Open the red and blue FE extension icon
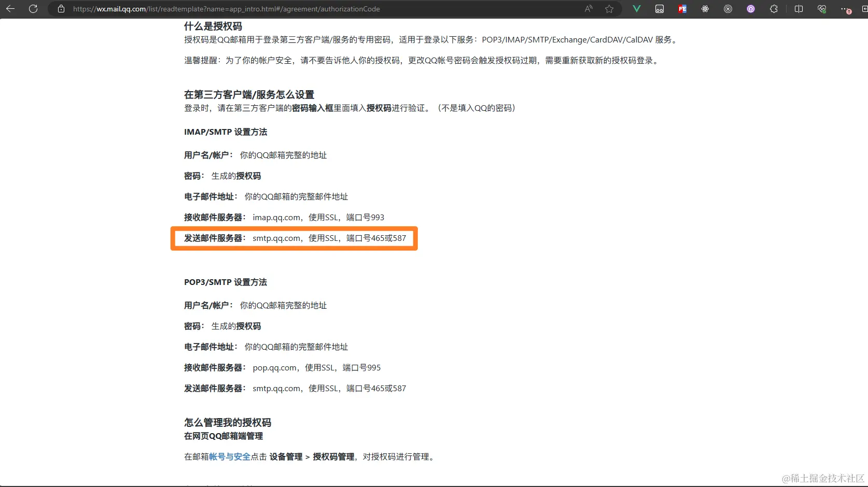The height and width of the screenshot is (487, 868). pyautogui.click(x=682, y=9)
